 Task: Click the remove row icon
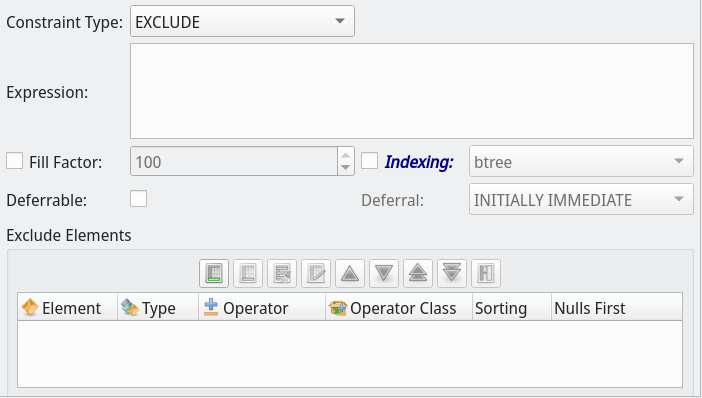(x=248, y=273)
